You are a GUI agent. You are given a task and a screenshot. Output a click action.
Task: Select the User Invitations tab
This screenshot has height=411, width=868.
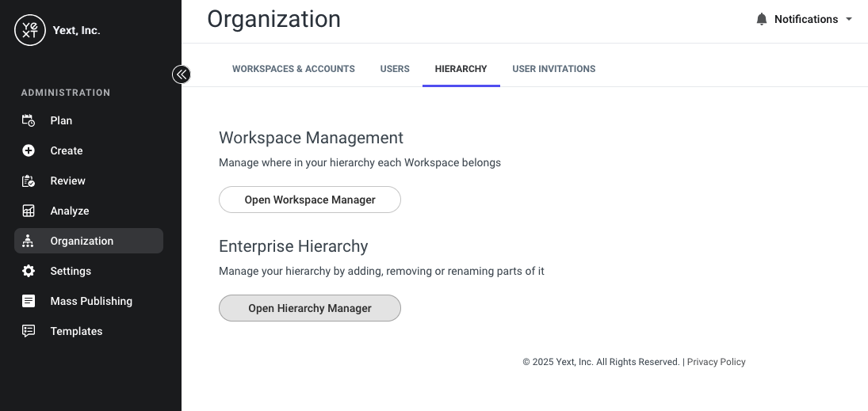click(x=553, y=69)
